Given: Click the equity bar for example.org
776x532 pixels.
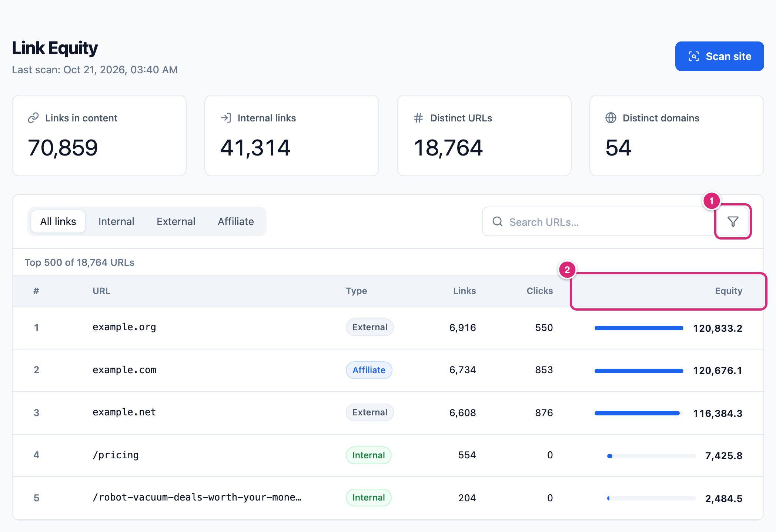Looking at the screenshot, I should pyautogui.click(x=639, y=328).
